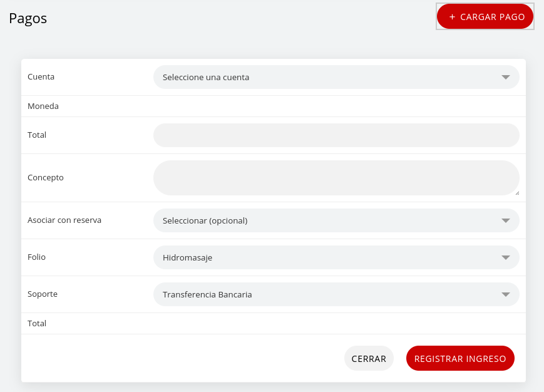Click the bottom Total row label
Screen dimensions: 544x392
[36, 323]
